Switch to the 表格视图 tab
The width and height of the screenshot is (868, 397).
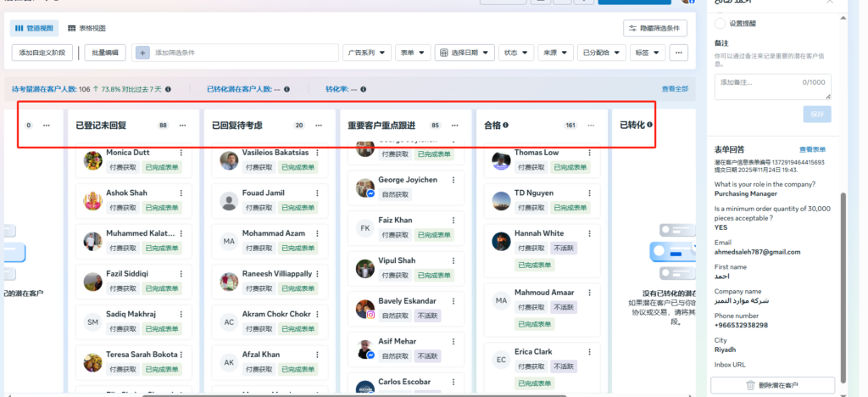coord(87,28)
